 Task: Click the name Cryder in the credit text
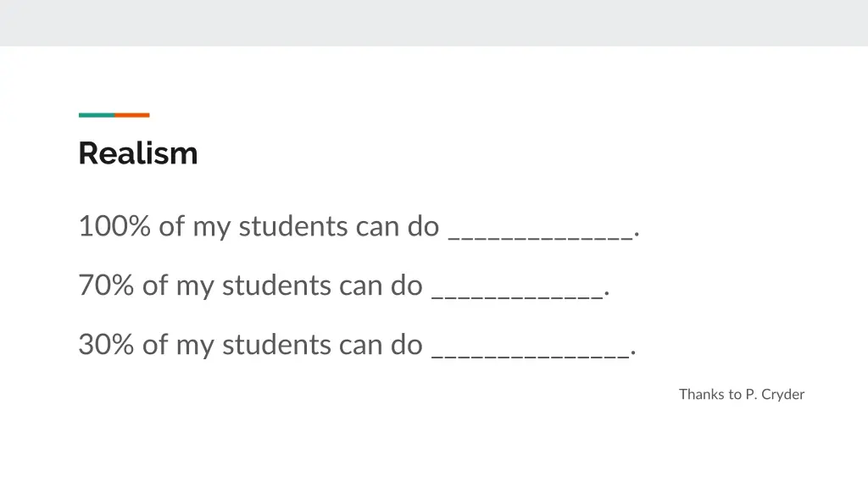(x=782, y=395)
